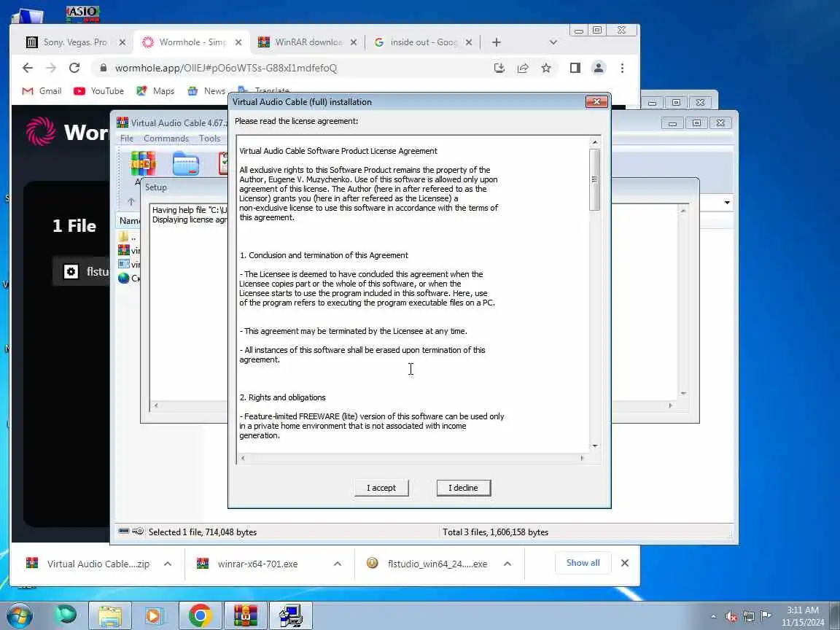Viewport: 840px width, 630px height.
Task: Click muted volume tray icon
Action: pos(731,617)
